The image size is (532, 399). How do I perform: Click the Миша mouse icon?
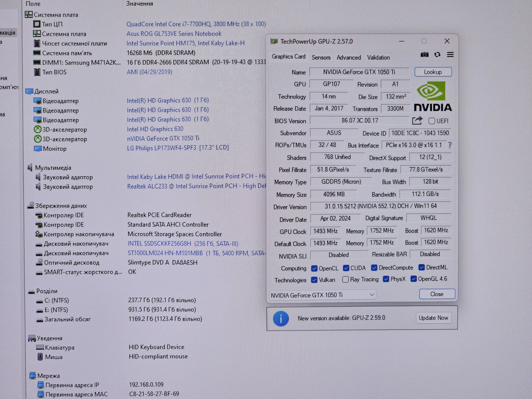(x=40, y=356)
